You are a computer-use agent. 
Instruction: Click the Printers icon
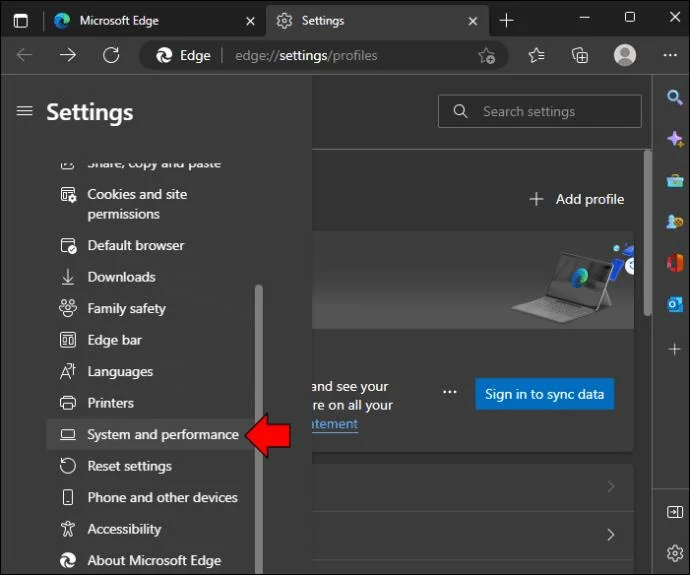[x=68, y=403]
